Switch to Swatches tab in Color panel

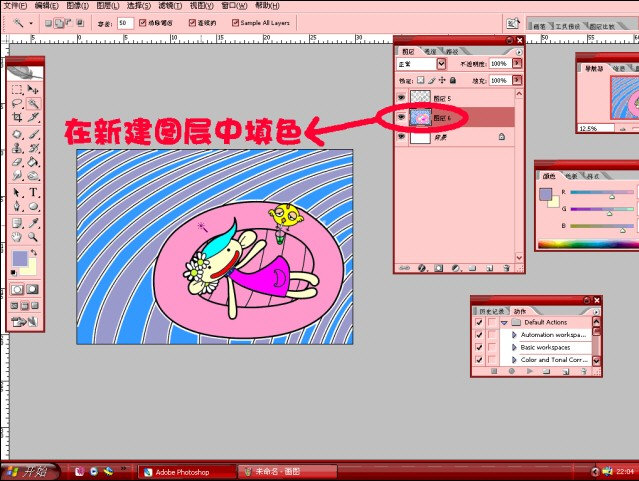(571, 176)
